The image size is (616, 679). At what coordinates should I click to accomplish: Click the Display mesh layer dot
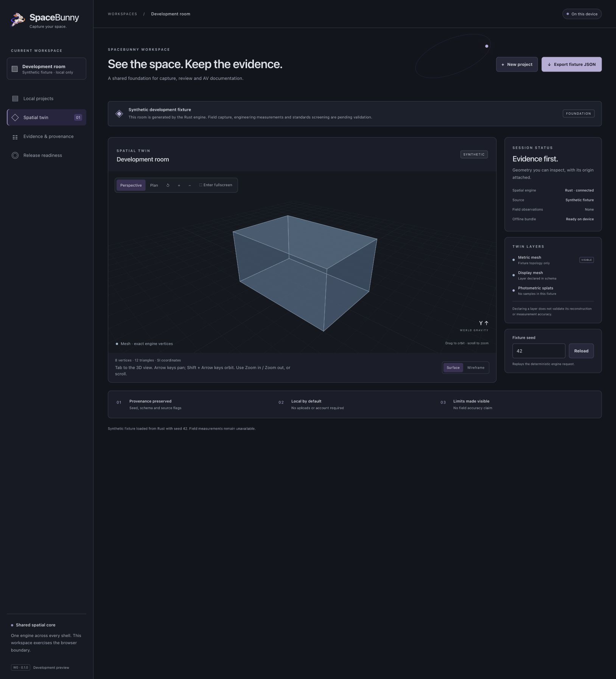[x=513, y=275]
